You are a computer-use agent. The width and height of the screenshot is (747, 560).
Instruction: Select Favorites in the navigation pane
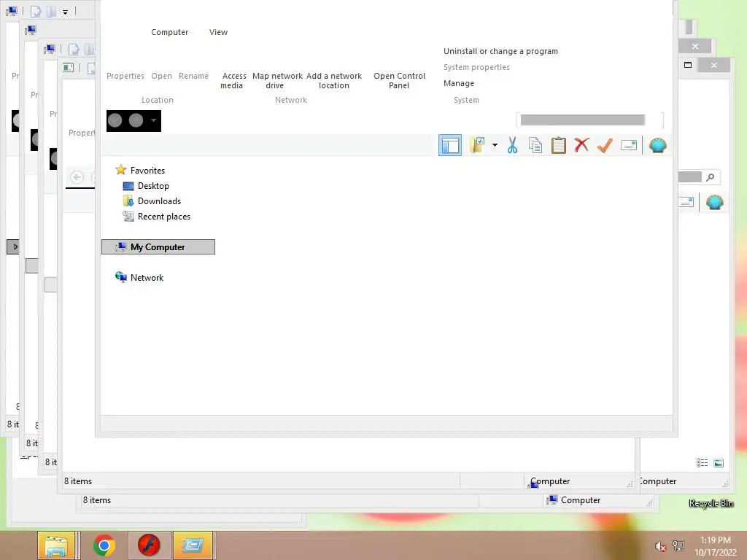coord(147,171)
